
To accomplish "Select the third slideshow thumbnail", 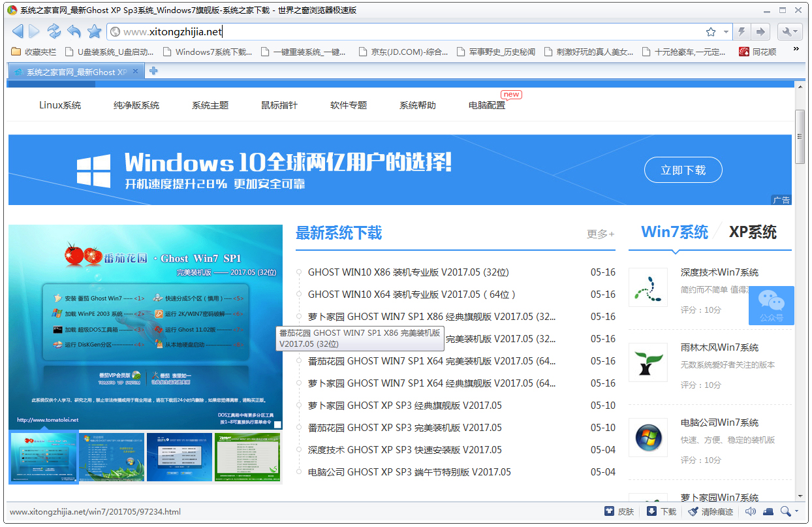I will 180,457.
